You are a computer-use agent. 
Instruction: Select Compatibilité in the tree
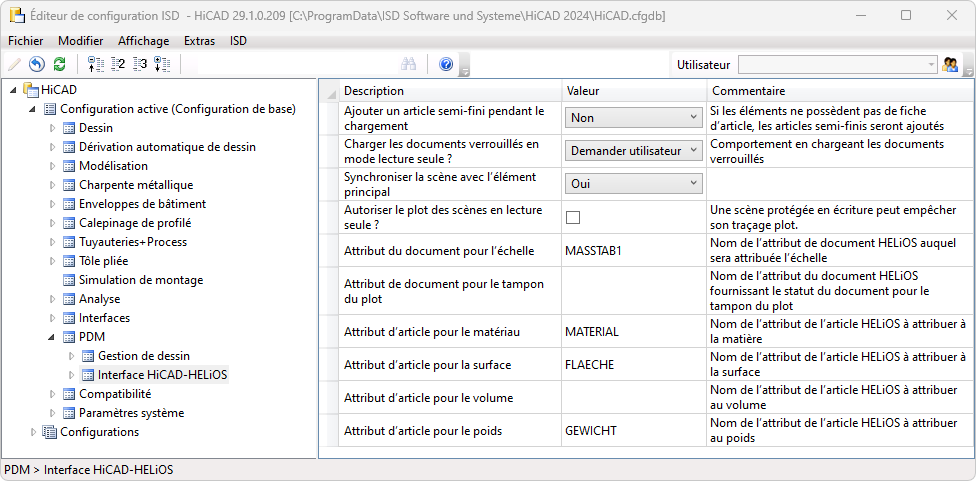tap(115, 394)
